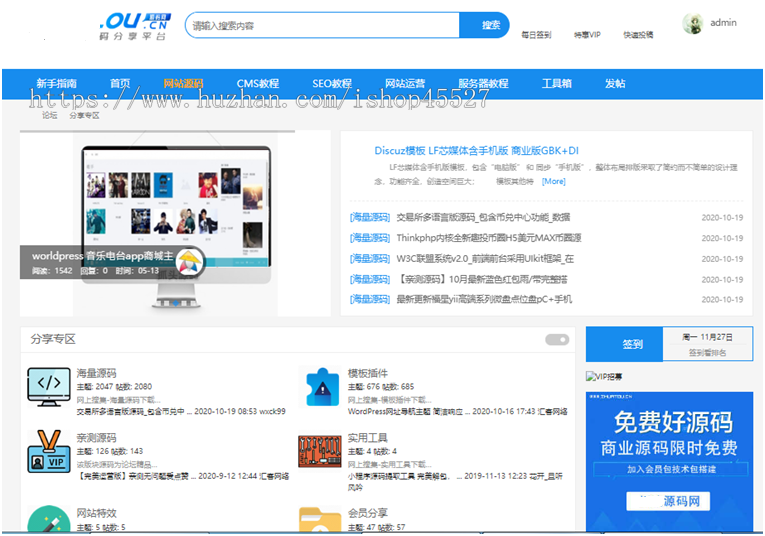Click the 源码网 button on banner
The image size is (765, 536).
[668, 501]
